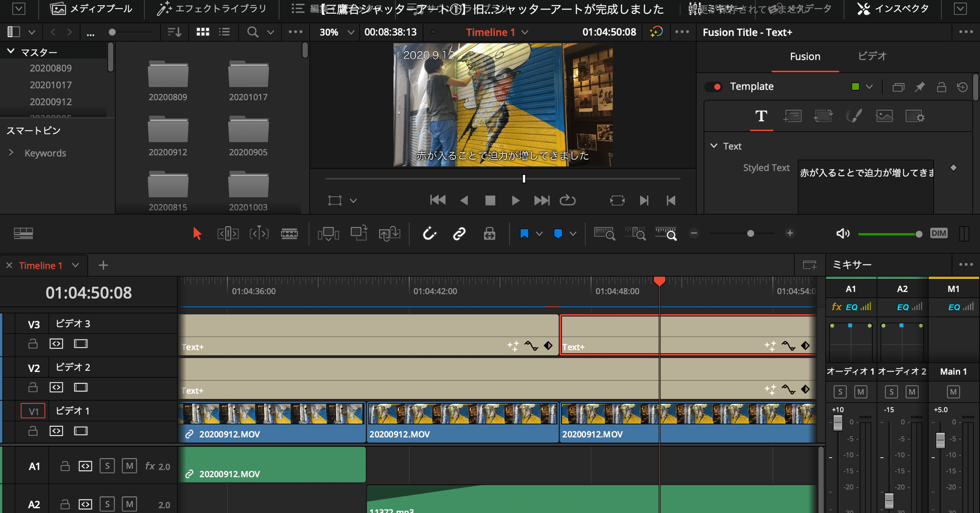Disable the V1 video track view

(x=81, y=431)
